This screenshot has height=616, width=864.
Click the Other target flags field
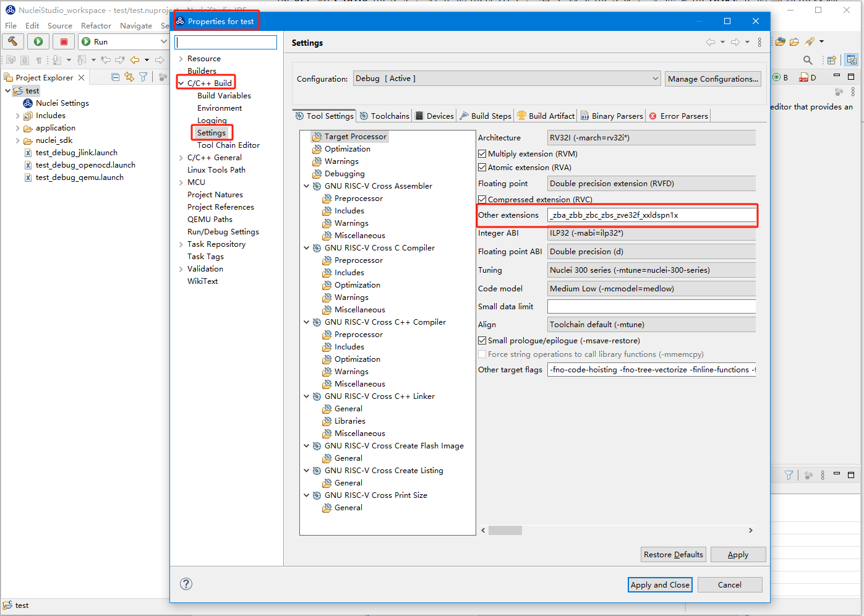point(651,370)
